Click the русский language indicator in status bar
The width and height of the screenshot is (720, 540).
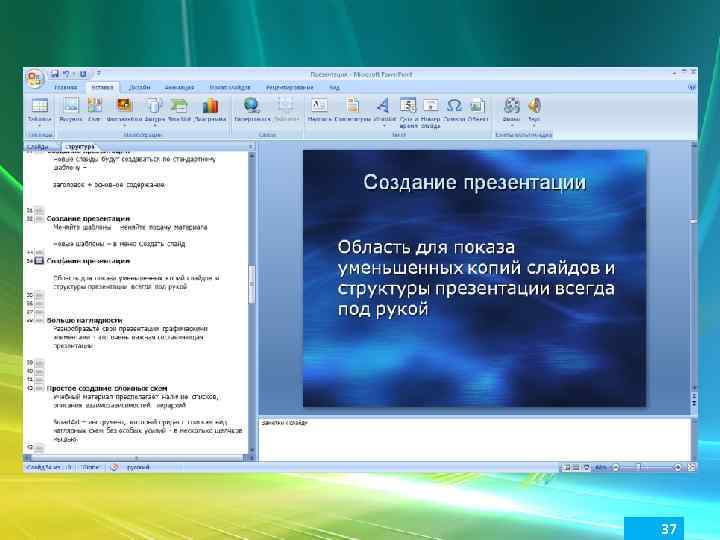(x=138, y=467)
